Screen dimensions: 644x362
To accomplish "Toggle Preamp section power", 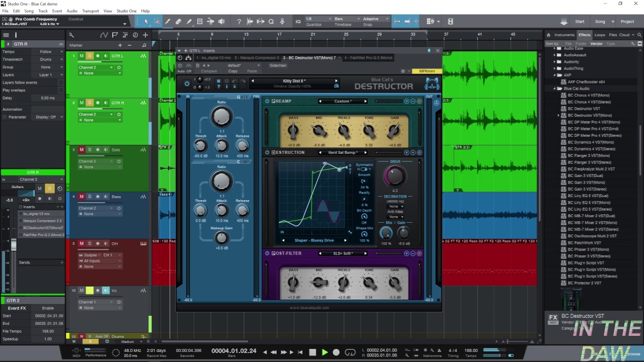I will [x=268, y=101].
